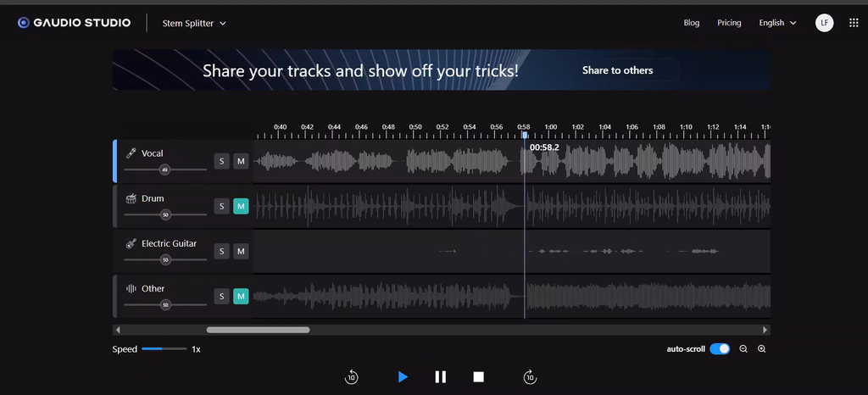Viewport: 868px width, 395px height.
Task: Adjust the Electric Guitar volume slider
Action: point(165,259)
